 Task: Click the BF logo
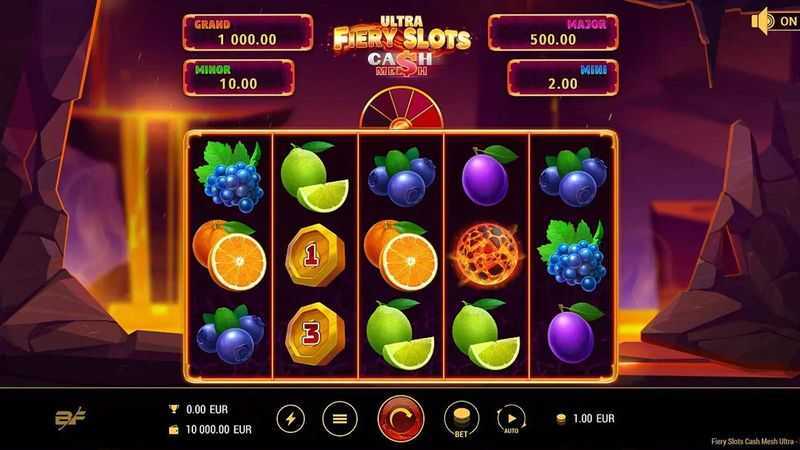70,418
